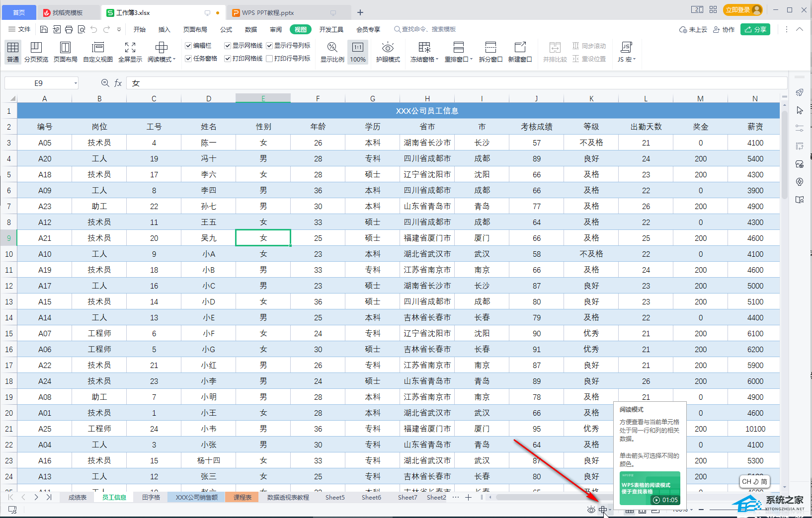The height and width of the screenshot is (518, 812).
Task: Expand the name box dropdown arrow
Action: [76, 83]
